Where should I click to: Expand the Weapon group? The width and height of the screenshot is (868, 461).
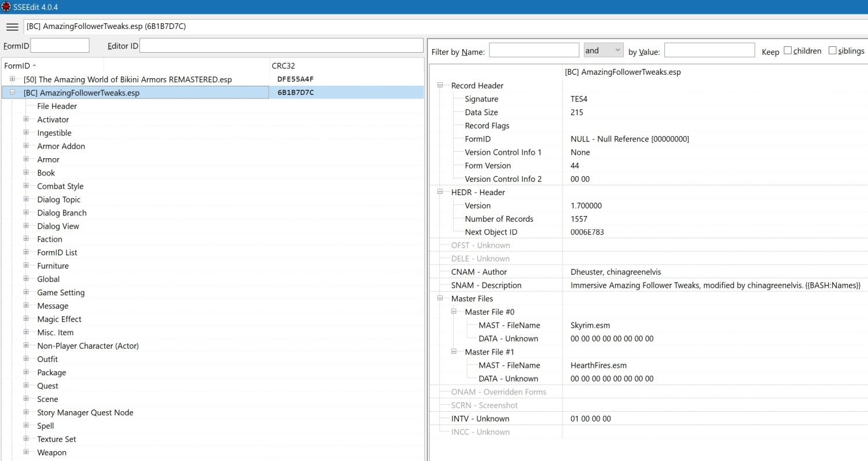coord(26,452)
